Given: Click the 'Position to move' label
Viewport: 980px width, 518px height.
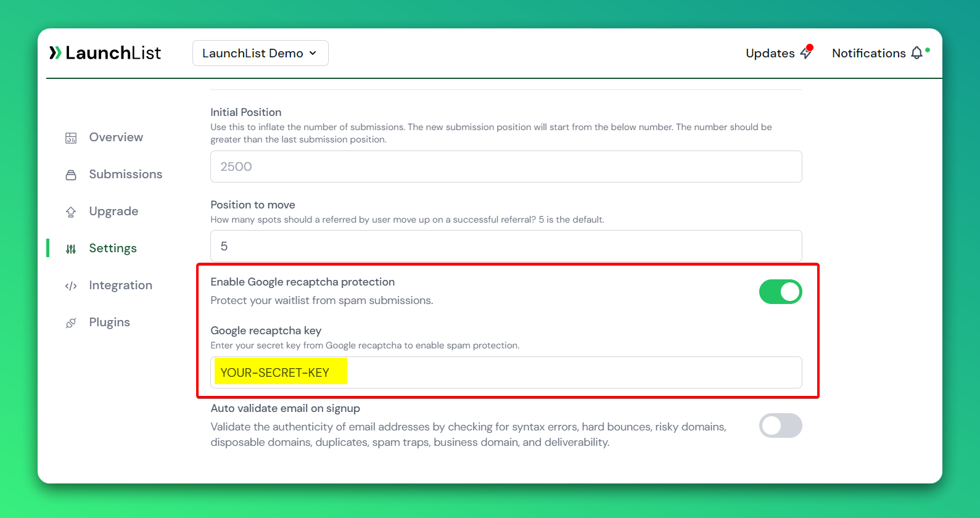Looking at the screenshot, I should (x=253, y=205).
